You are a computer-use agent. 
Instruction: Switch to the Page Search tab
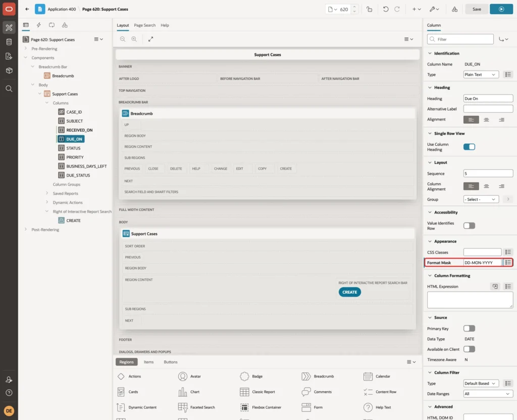(x=144, y=25)
